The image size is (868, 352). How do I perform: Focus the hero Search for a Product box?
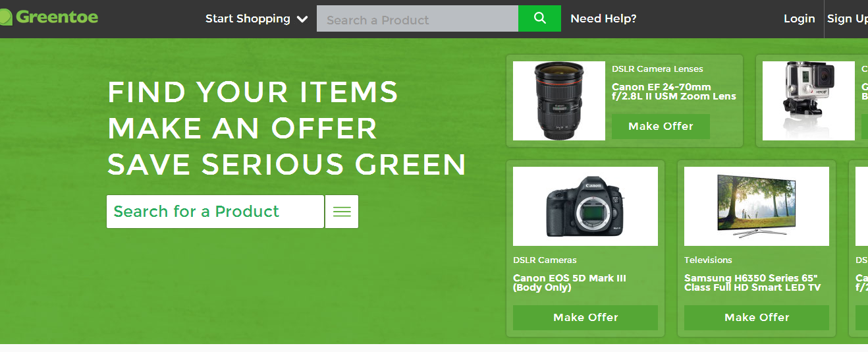[x=215, y=212]
